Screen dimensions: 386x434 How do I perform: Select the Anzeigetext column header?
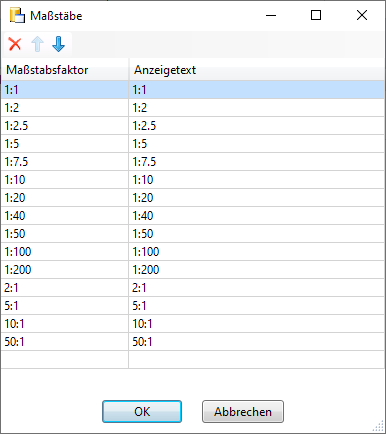click(x=256, y=70)
